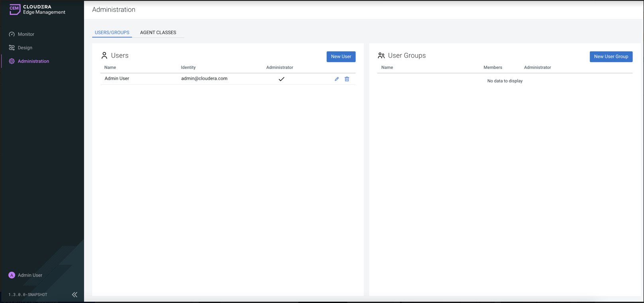
Task: Click the Identity column header in Users
Action: 188,68
